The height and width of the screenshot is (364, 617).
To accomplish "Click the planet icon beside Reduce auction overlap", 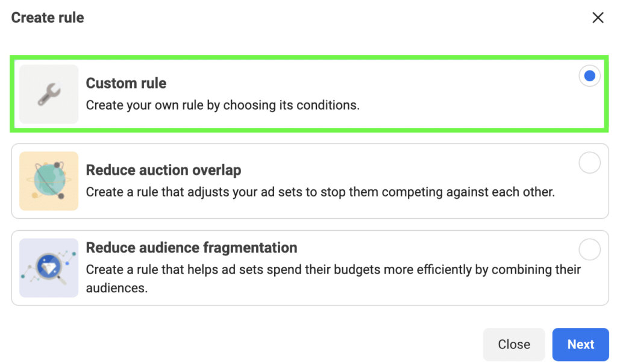I will click(x=48, y=181).
